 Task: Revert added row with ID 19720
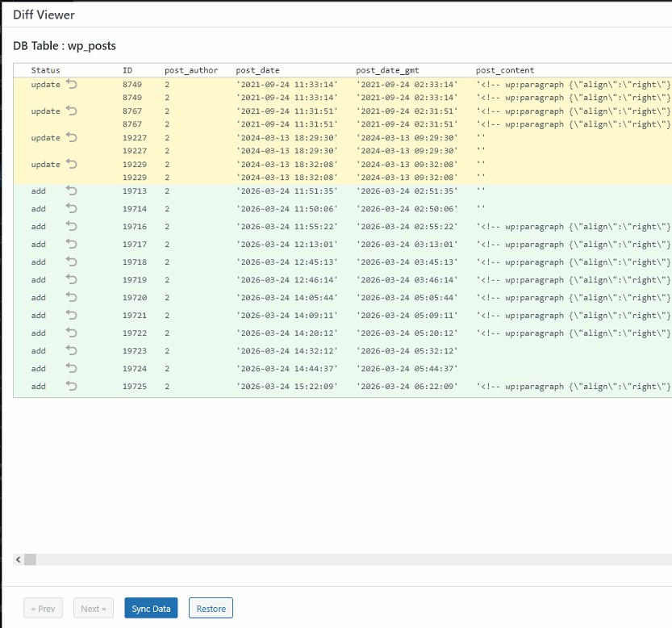pyautogui.click(x=71, y=297)
